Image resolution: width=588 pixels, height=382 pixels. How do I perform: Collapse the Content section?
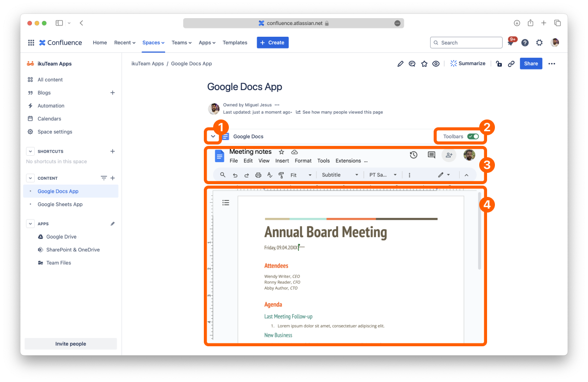(30, 178)
